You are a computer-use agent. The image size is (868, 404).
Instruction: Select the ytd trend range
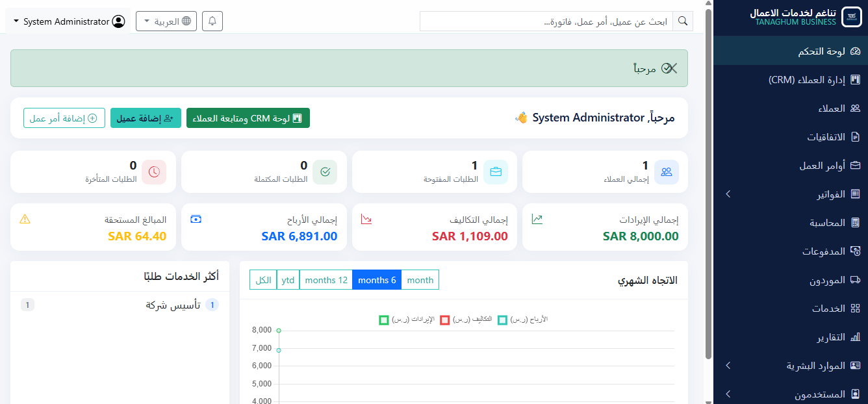pos(288,280)
